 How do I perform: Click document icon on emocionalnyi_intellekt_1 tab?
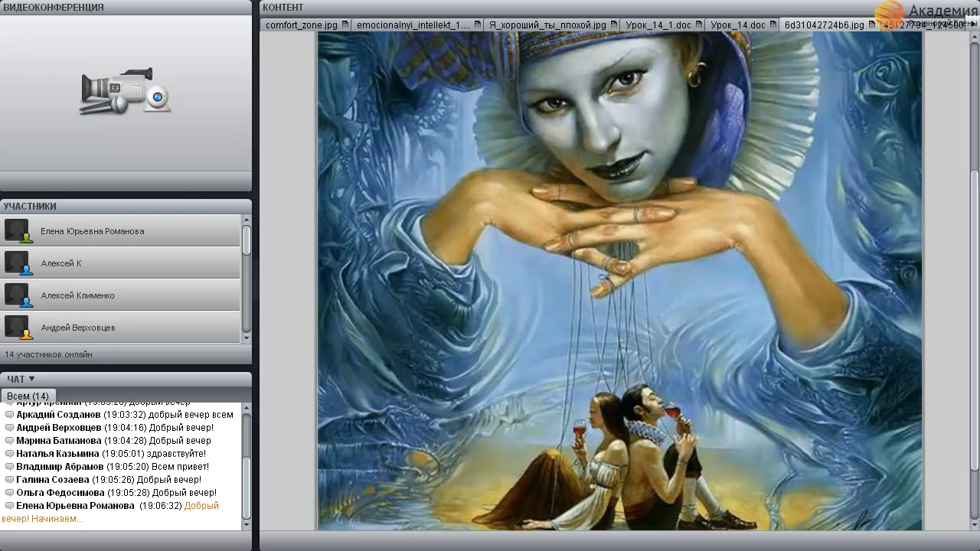click(478, 25)
